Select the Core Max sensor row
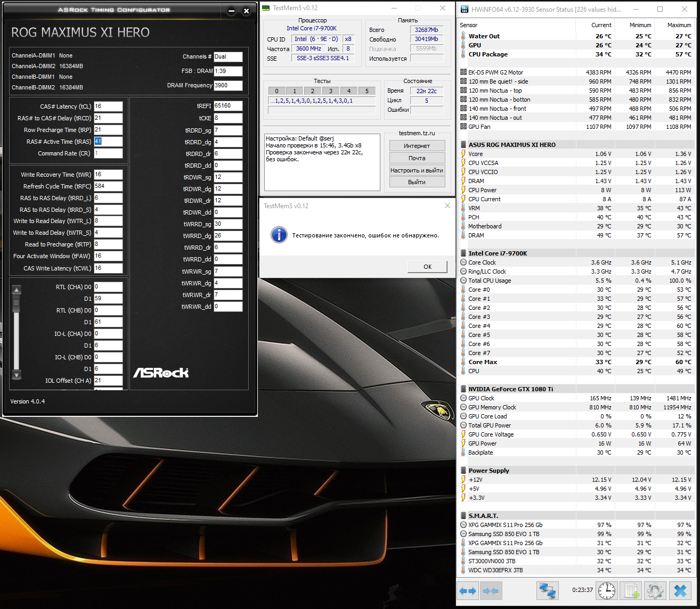This screenshot has width=700, height=609. tap(576, 362)
